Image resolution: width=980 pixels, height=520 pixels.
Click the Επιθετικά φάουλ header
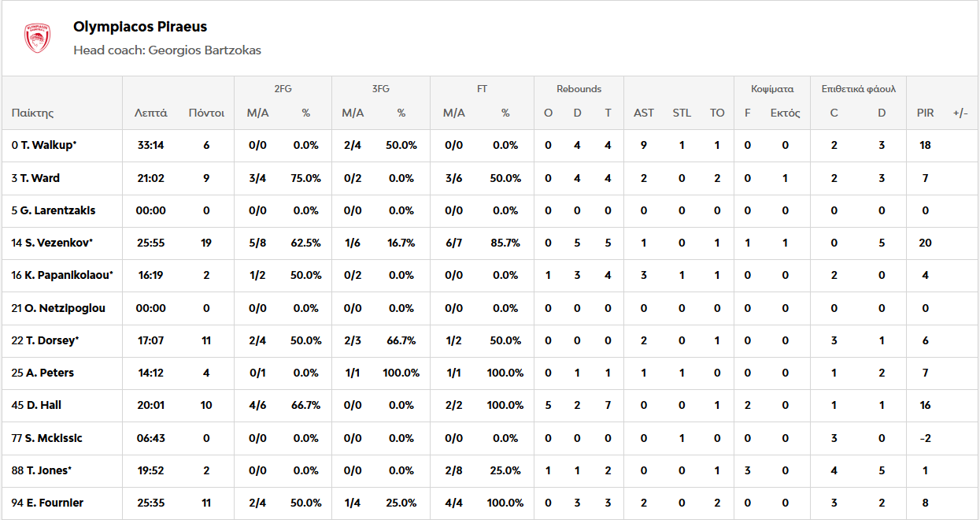(859, 89)
